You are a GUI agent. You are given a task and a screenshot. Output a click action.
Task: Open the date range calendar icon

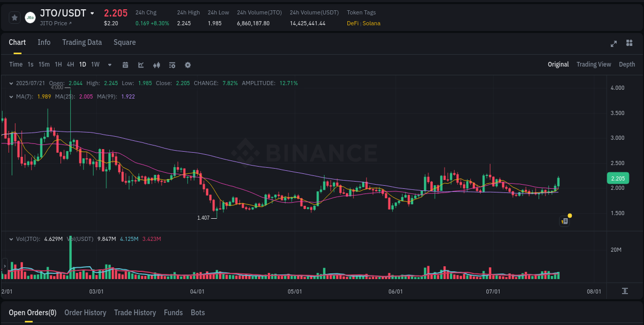[x=125, y=65]
